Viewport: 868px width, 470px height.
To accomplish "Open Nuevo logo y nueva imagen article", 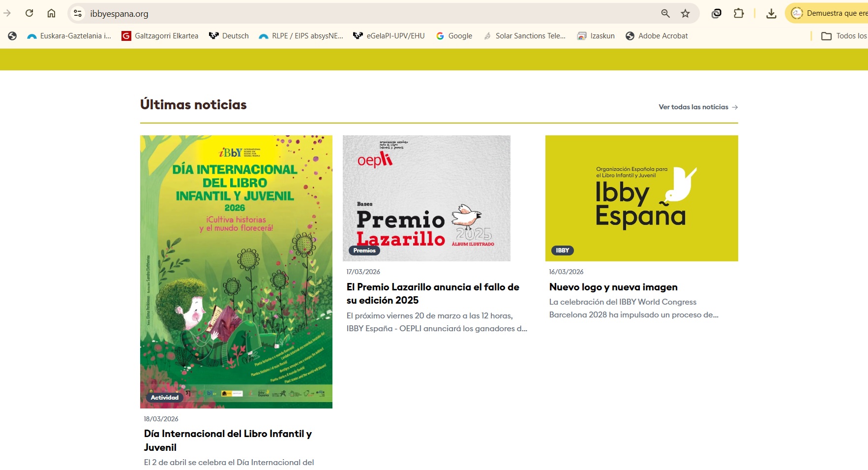I will pos(613,287).
